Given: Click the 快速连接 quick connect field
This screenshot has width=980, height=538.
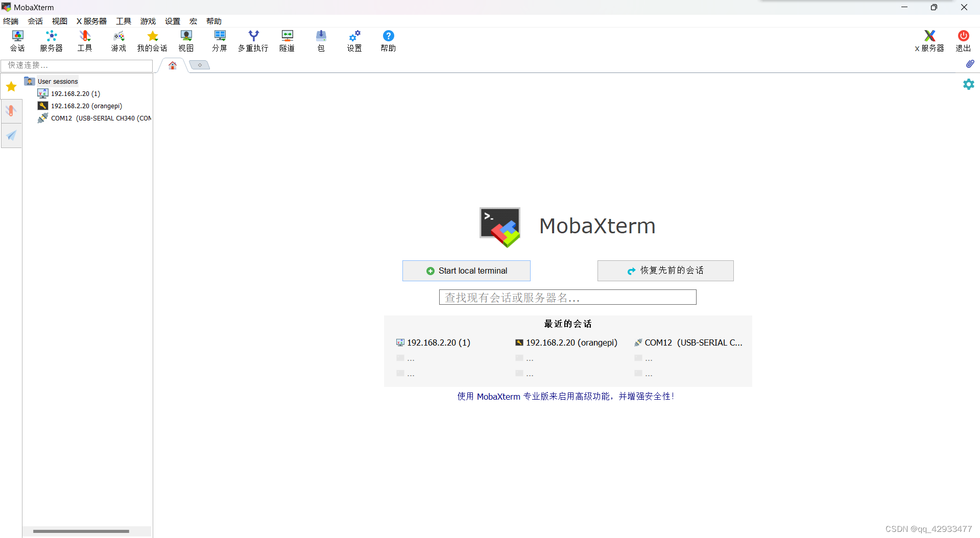Looking at the screenshot, I should pyautogui.click(x=77, y=65).
